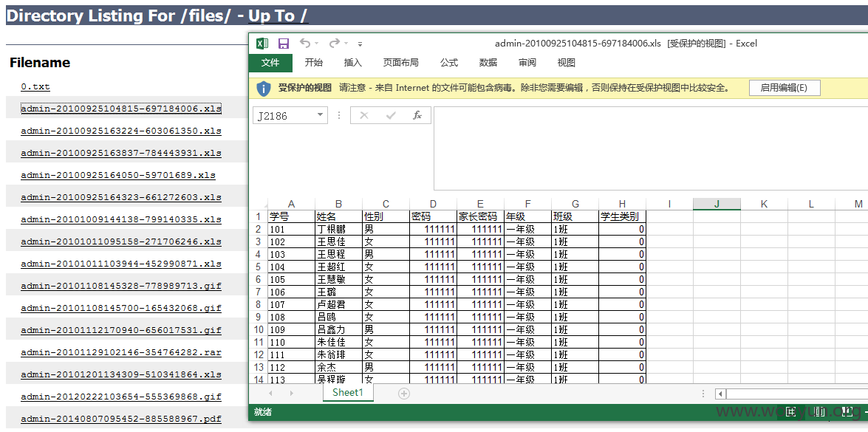
Task: Click the Undo arrow in Quick Access
Action: tap(305, 43)
